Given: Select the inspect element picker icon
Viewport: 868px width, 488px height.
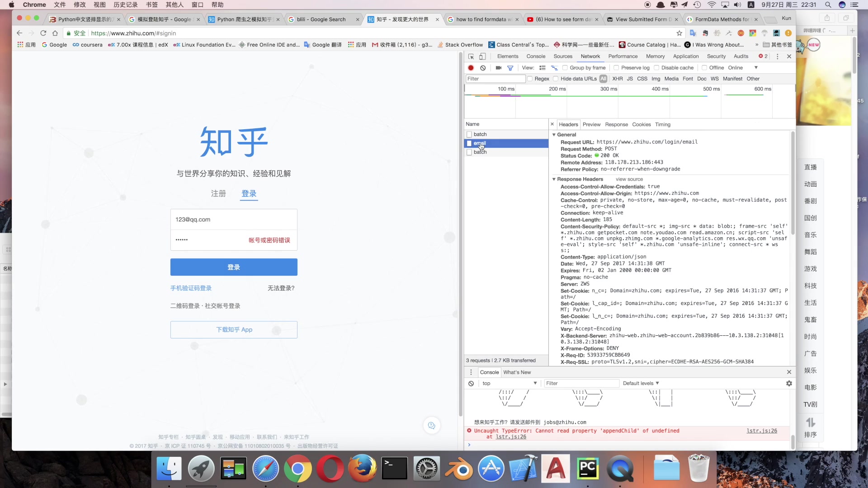Looking at the screenshot, I should click(471, 56).
